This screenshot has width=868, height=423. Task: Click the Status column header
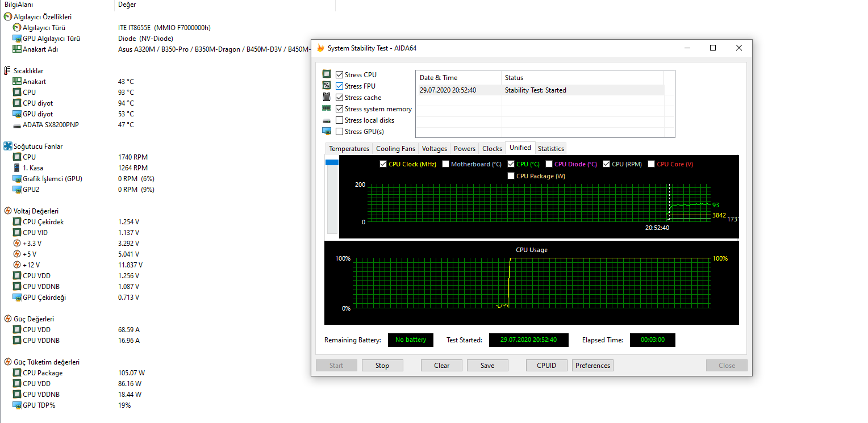[x=582, y=78]
